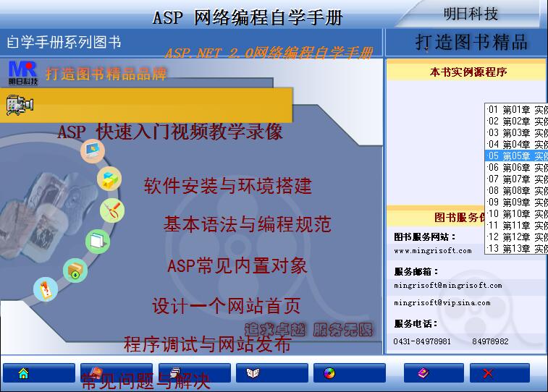Select highlighted 05 第05章 list entry

point(517,155)
